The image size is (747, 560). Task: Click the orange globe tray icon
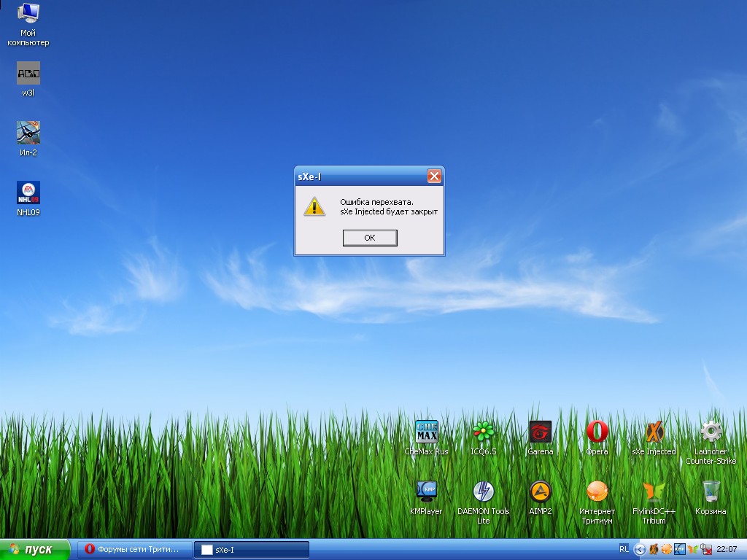pyautogui.click(x=667, y=550)
